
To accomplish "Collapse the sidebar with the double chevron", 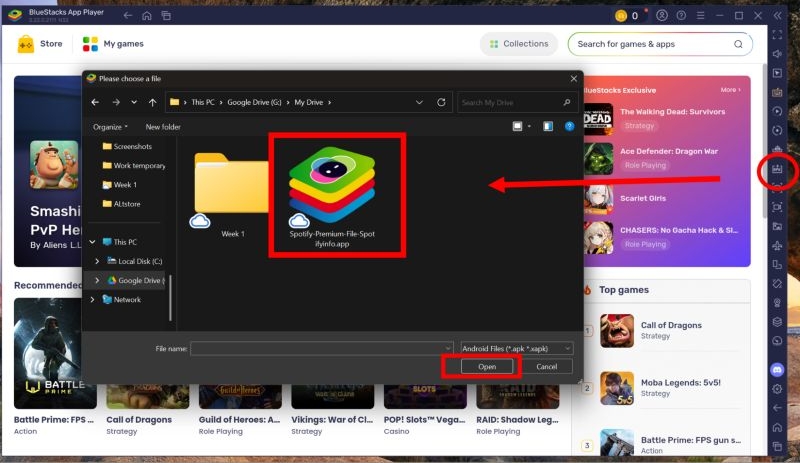I will [777, 15].
